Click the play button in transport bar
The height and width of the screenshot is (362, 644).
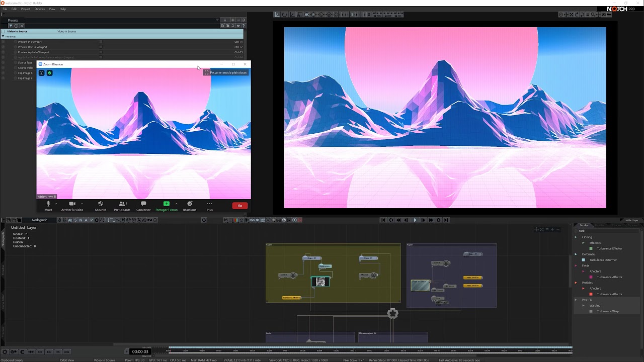(415, 220)
